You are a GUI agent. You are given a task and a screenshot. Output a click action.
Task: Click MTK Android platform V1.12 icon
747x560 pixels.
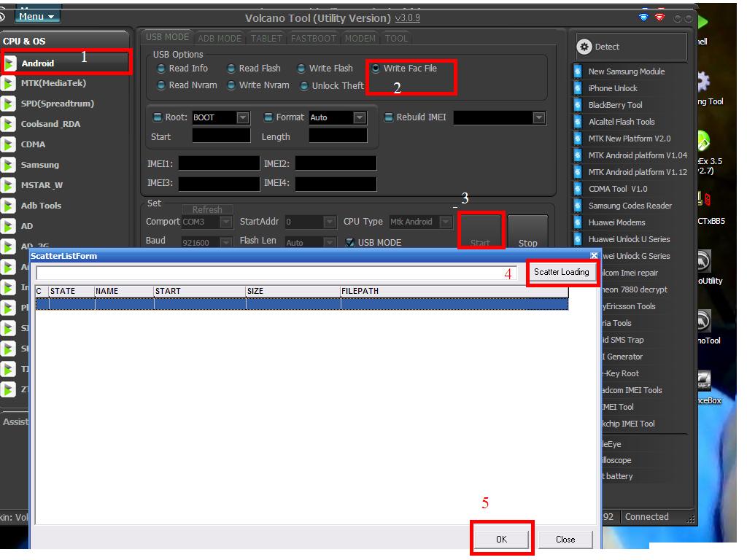click(578, 172)
